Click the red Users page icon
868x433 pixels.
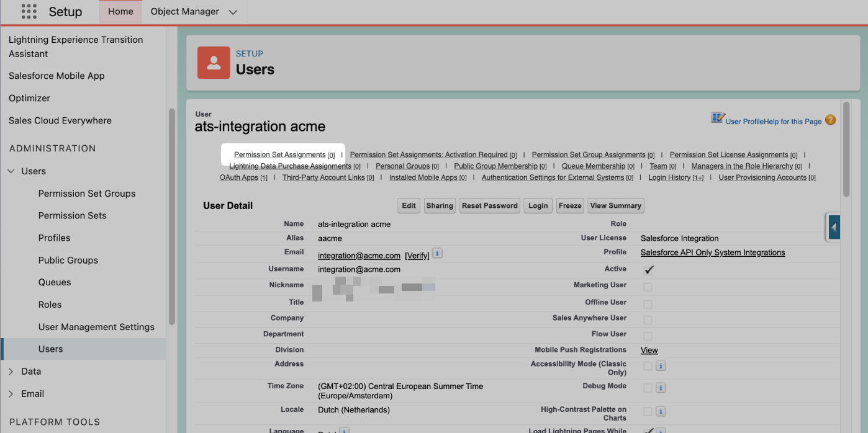point(214,63)
